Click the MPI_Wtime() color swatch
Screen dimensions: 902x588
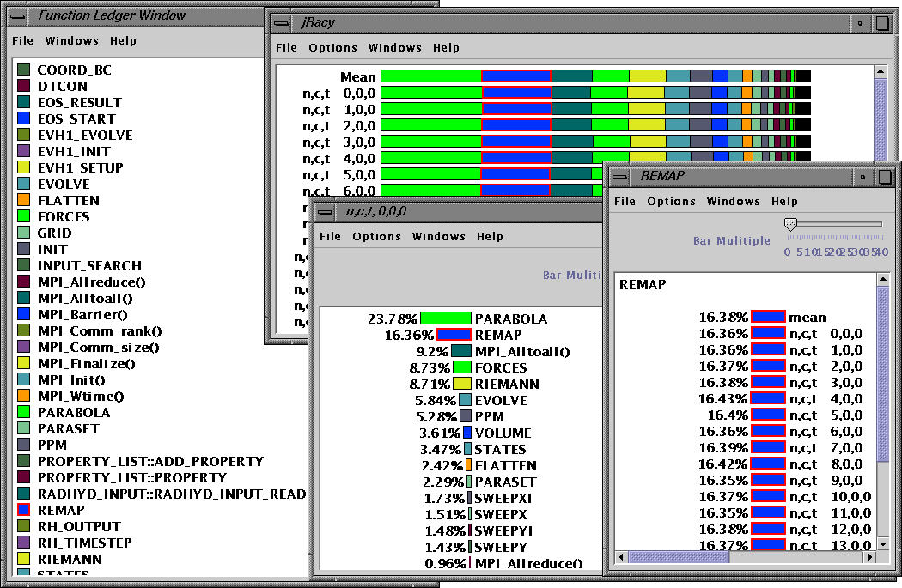tap(23, 396)
